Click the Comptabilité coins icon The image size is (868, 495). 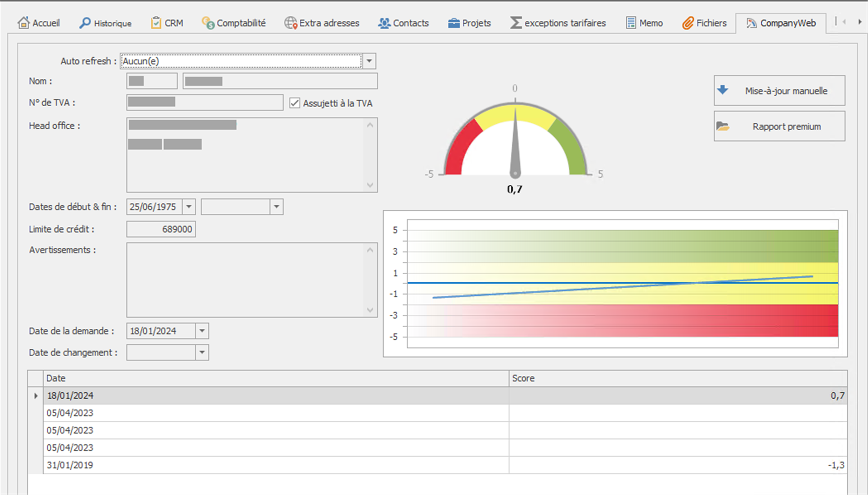(207, 22)
